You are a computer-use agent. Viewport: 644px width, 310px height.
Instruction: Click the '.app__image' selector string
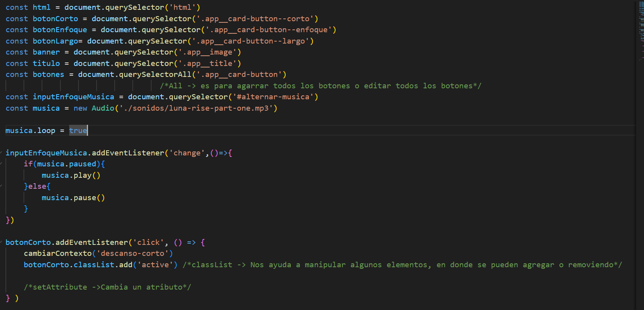(x=207, y=52)
